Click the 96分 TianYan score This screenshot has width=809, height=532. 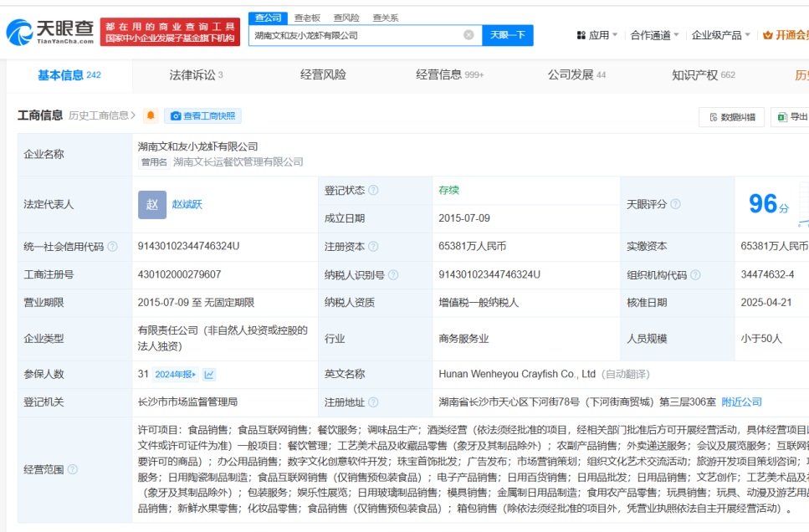[x=768, y=203]
